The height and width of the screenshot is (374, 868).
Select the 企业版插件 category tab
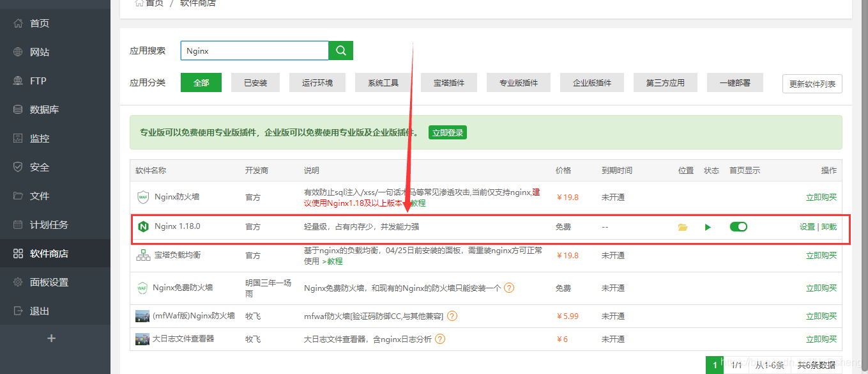tap(592, 83)
